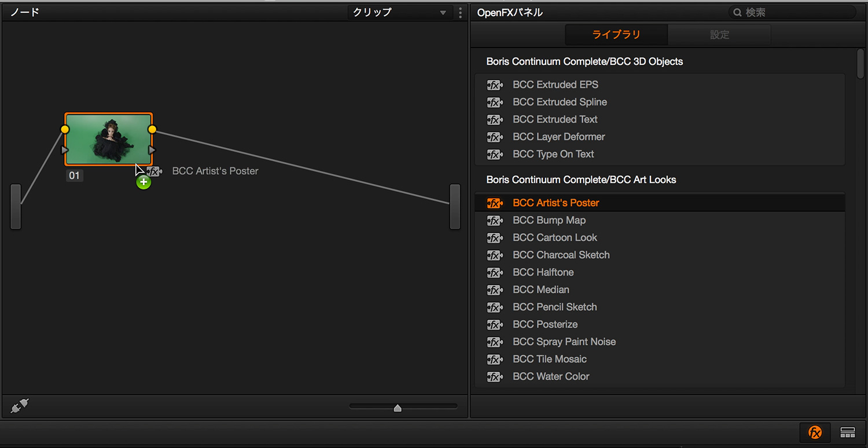This screenshot has height=448, width=868.
Task: Click the node graph zoom slider handle
Action: 398,408
